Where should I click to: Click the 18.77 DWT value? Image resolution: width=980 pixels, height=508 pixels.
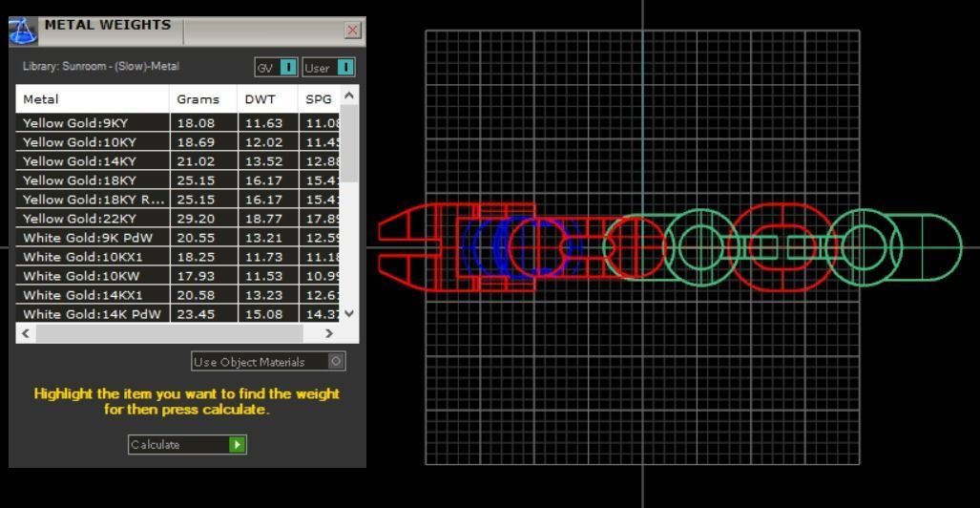point(263,219)
